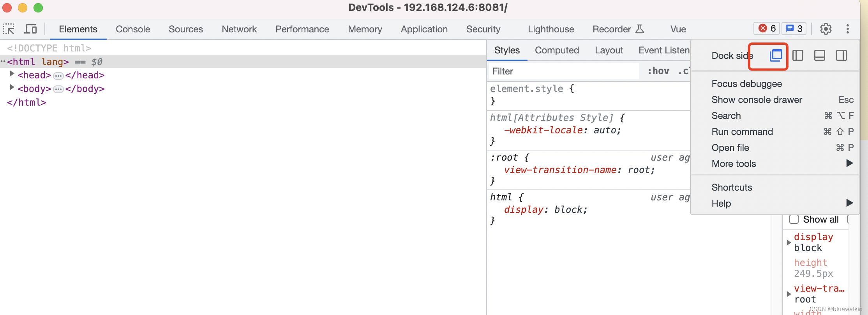Expand the ellipsis inside body tag

58,89
